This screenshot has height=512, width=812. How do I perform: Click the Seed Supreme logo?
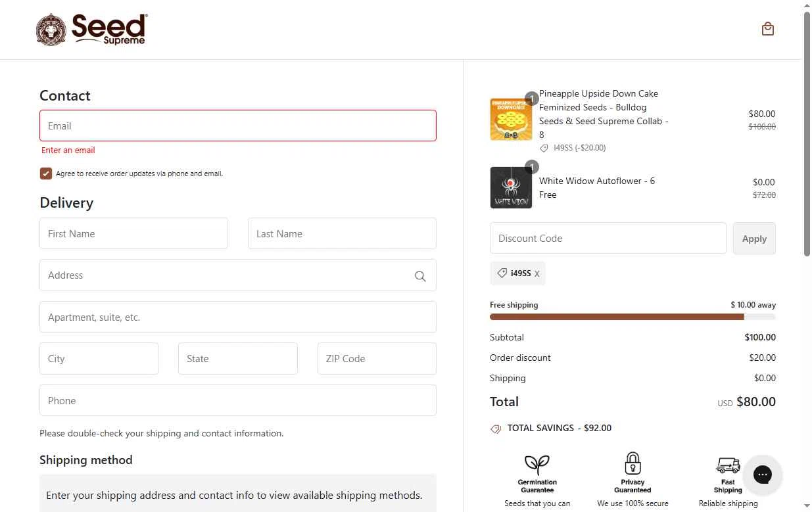92,30
